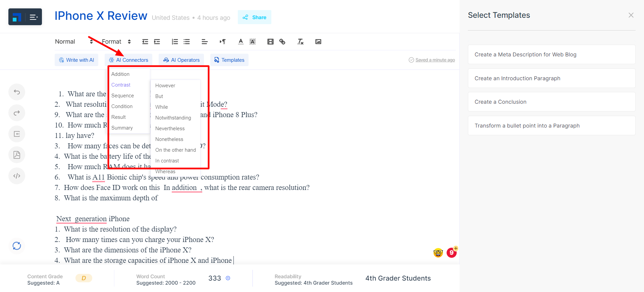Insert the Whereas connector
The image size is (644, 292).
[x=165, y=172]
